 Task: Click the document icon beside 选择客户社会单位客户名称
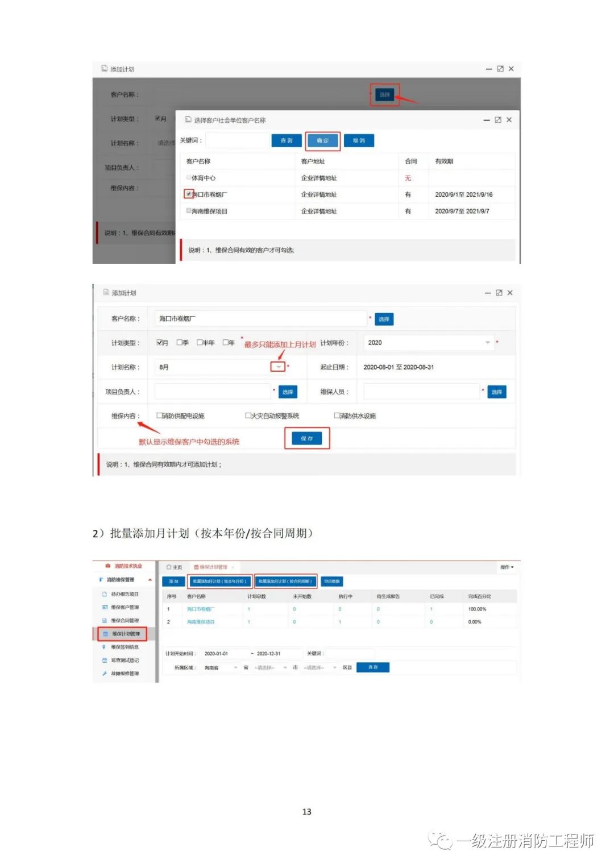(188, 119)
